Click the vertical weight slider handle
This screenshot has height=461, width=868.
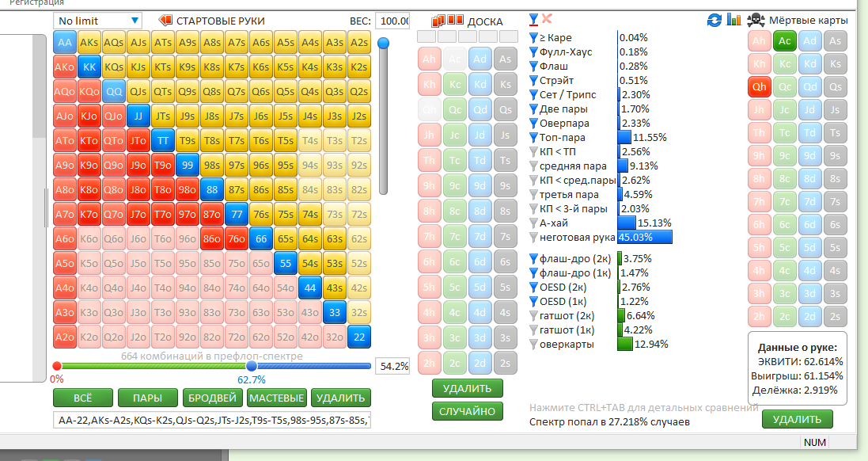[383, 44]
